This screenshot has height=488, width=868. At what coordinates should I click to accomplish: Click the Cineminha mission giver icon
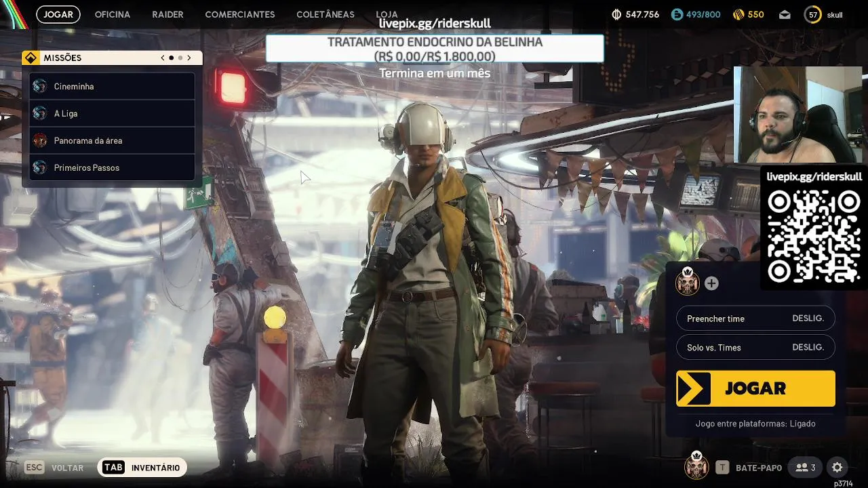[x=40, y=86]
